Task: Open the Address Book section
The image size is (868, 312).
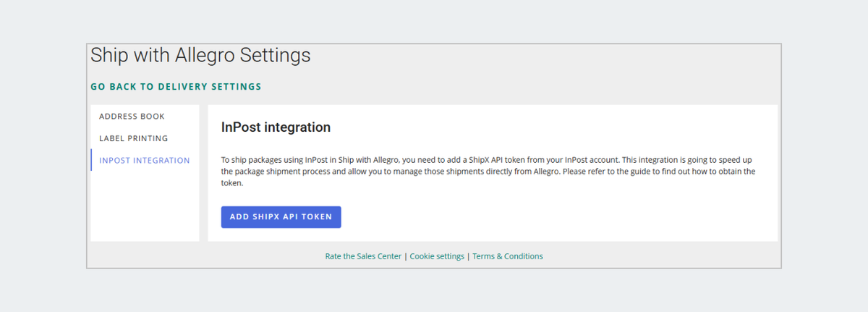Action: pyautogui.click(x=132, y=116)
